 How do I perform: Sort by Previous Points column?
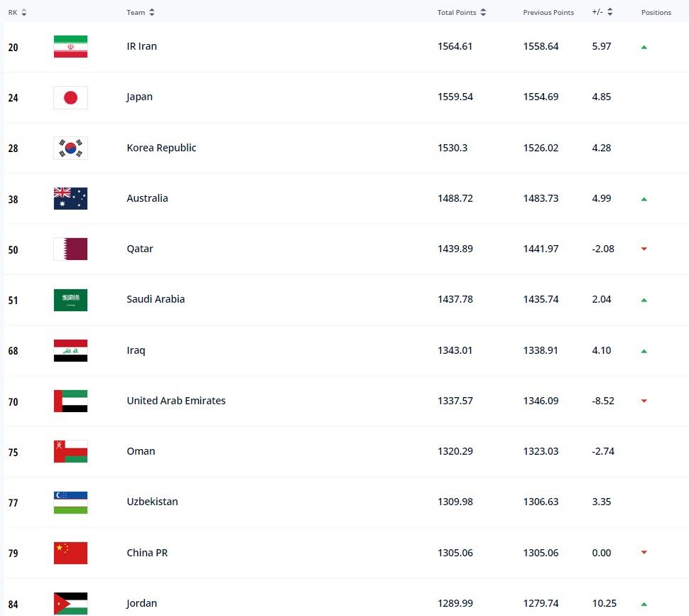[x=548, y=11]
